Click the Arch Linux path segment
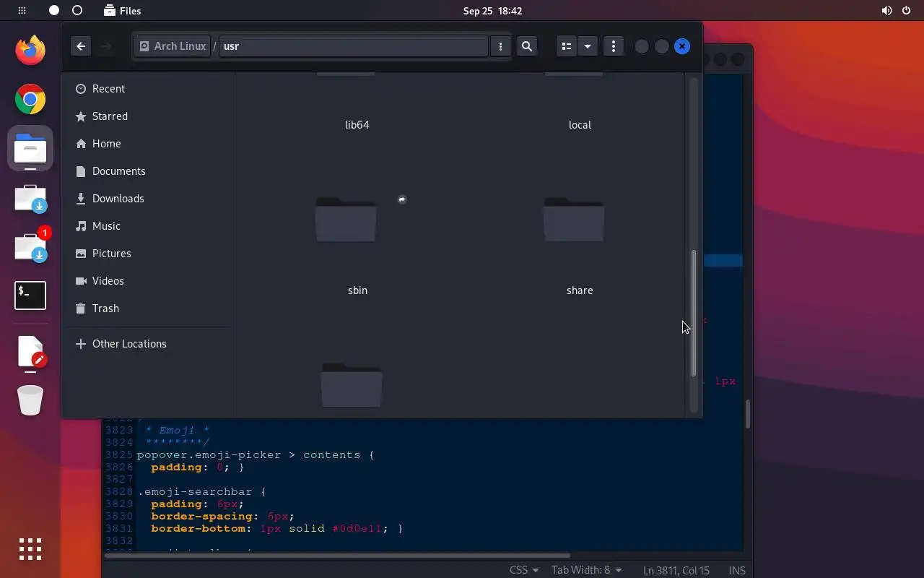Image resolution: width=924 pixels, height=578 pixels. pos(173,46)
